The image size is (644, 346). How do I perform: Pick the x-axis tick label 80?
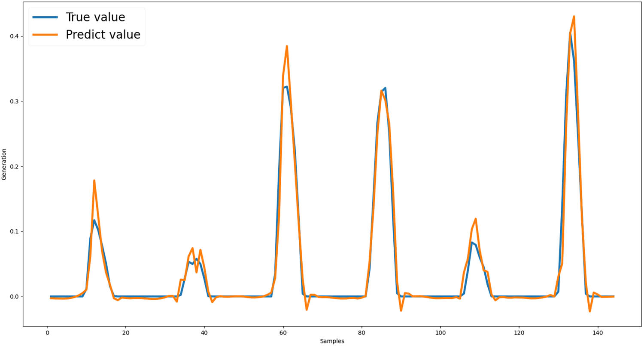[x=361, y=332]
